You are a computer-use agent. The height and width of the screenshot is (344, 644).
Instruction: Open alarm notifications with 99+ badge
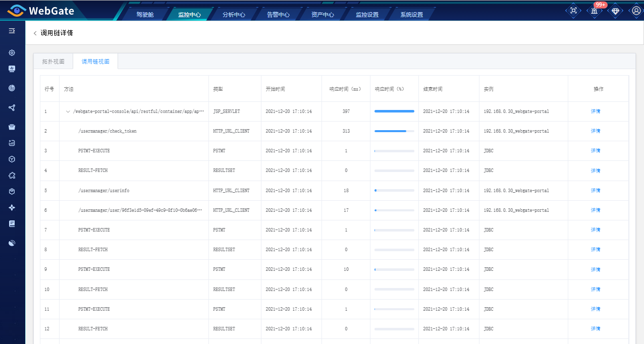pos(595,11)
